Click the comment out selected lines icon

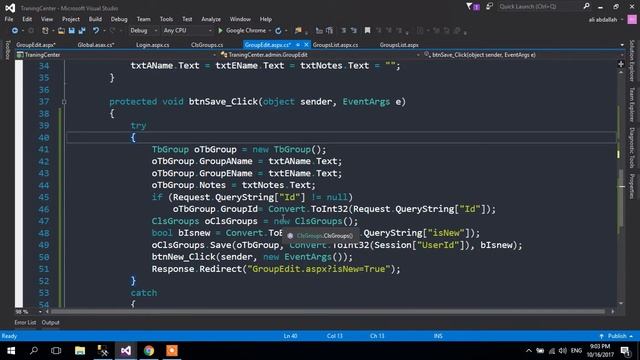click(344, 31)
